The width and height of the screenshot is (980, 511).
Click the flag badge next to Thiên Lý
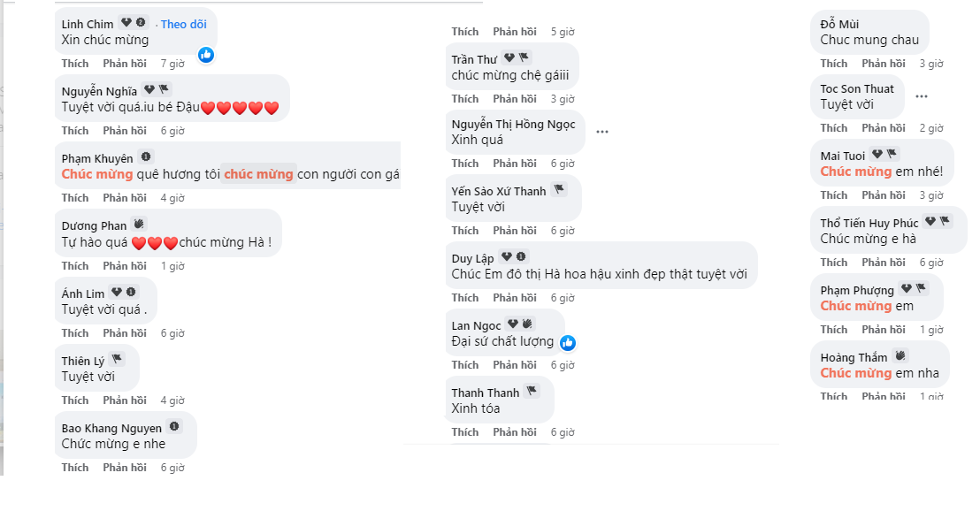(x=118, y=360)
